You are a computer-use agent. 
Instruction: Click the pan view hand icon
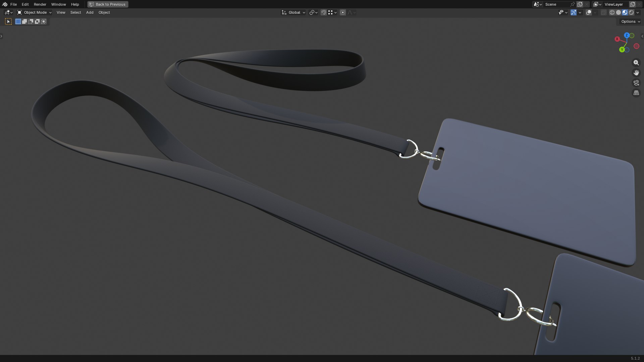[x=636, y=73]
